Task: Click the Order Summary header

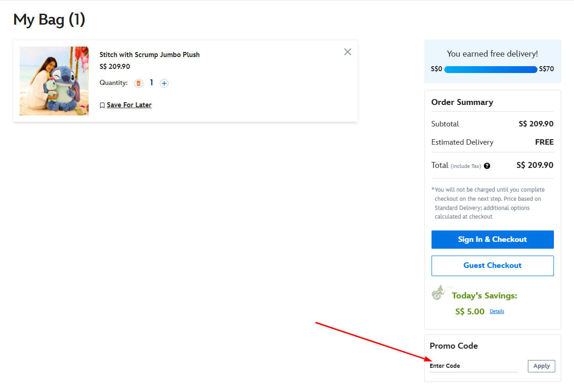Action: click(462, 102)
